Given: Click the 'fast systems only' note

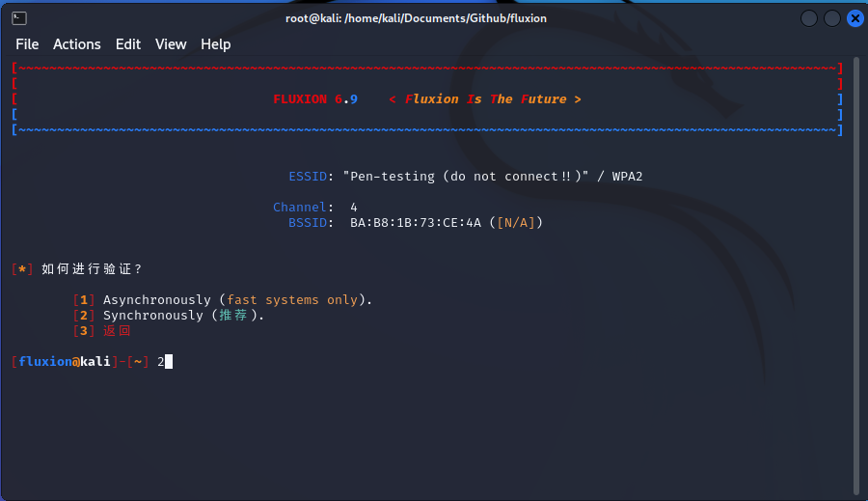Looking at the screenshot, I should pyautogui.click(x=292, y=300).
